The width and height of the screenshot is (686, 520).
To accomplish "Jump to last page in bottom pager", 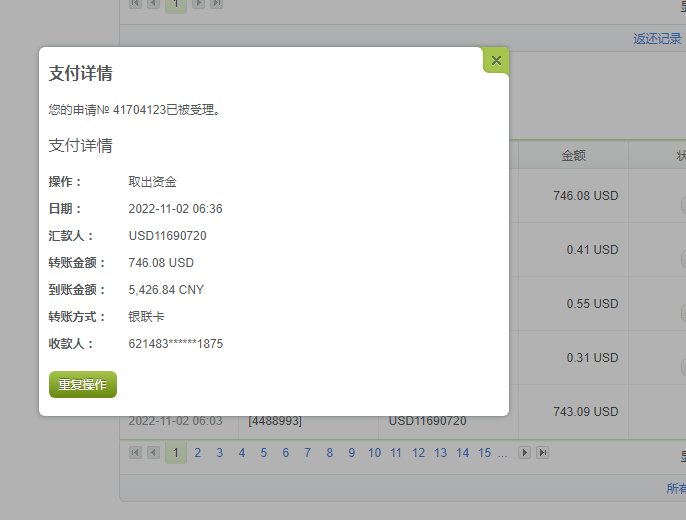I will click(x=542, y=452).
